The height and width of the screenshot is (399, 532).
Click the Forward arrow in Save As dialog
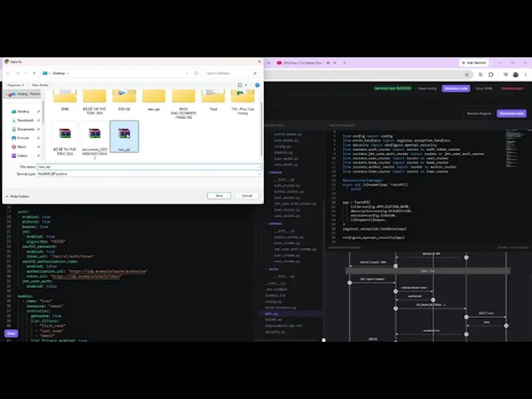click(18, 73)
